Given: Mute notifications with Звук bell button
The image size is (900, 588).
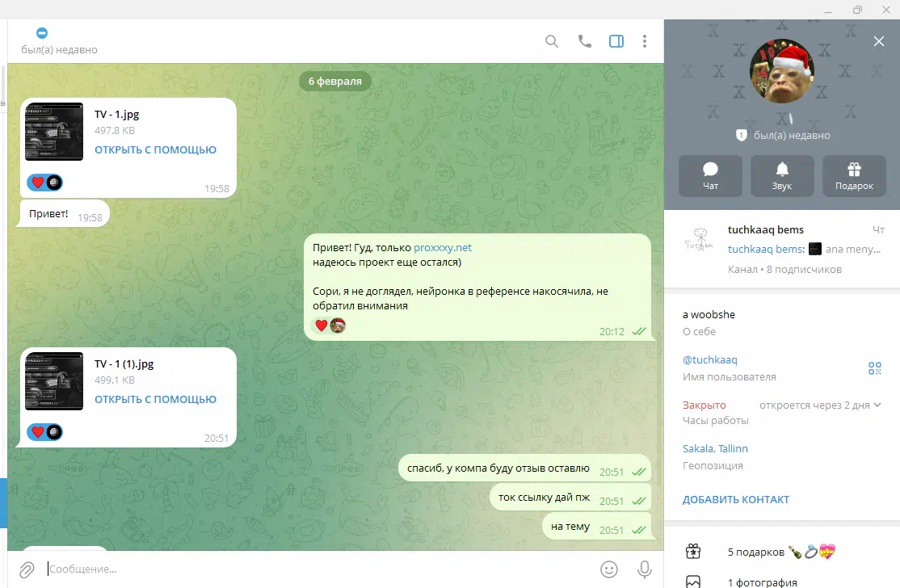Looking at the screenshot, I should (782, 175).
